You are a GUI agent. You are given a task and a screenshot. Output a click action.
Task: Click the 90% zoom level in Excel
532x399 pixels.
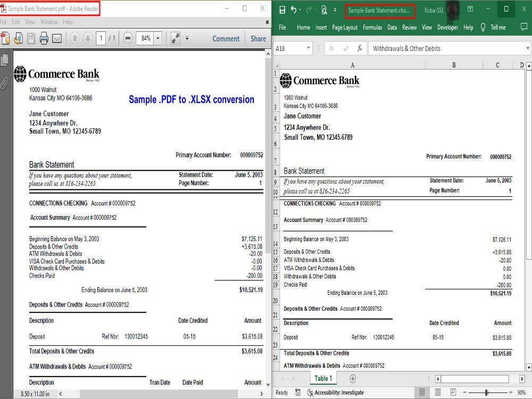[521, 393]
